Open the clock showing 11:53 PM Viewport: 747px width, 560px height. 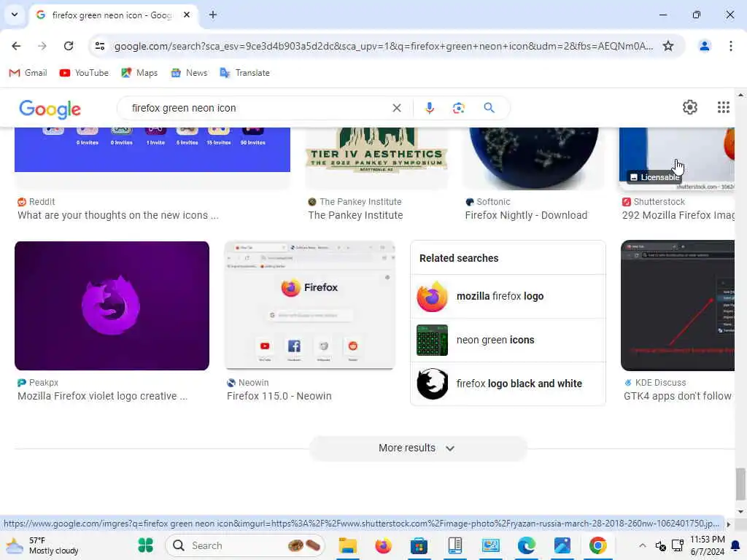(x=707, y=545)
